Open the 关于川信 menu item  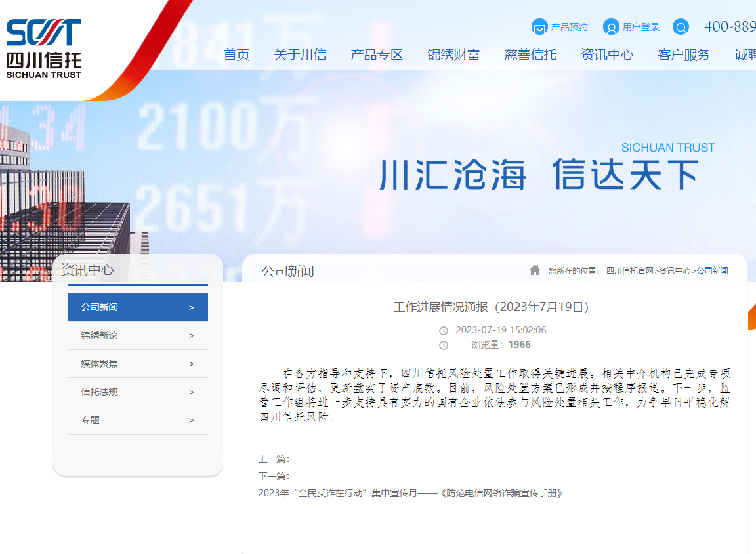click(x=300, y=55)
